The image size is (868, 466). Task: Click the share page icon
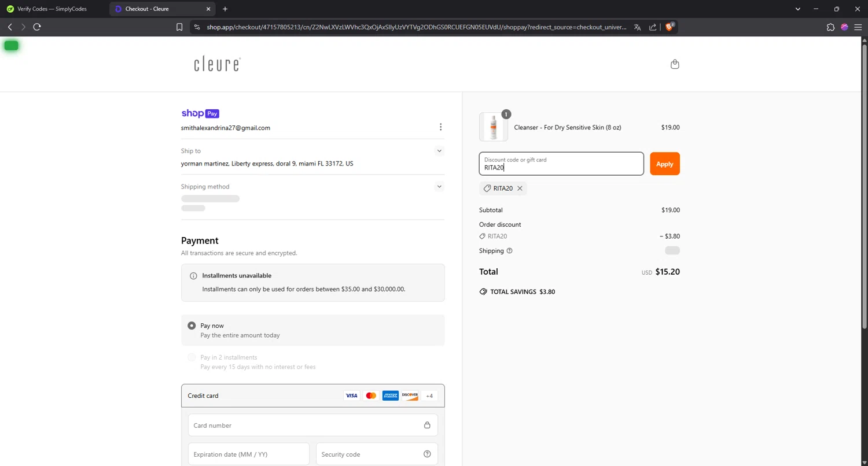[653, 27]
